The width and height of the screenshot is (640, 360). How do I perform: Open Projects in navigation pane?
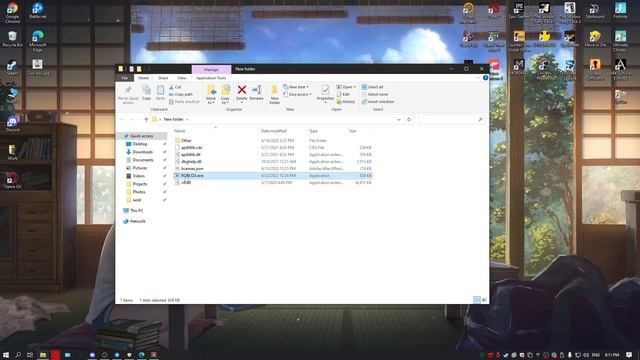(140, 184)
